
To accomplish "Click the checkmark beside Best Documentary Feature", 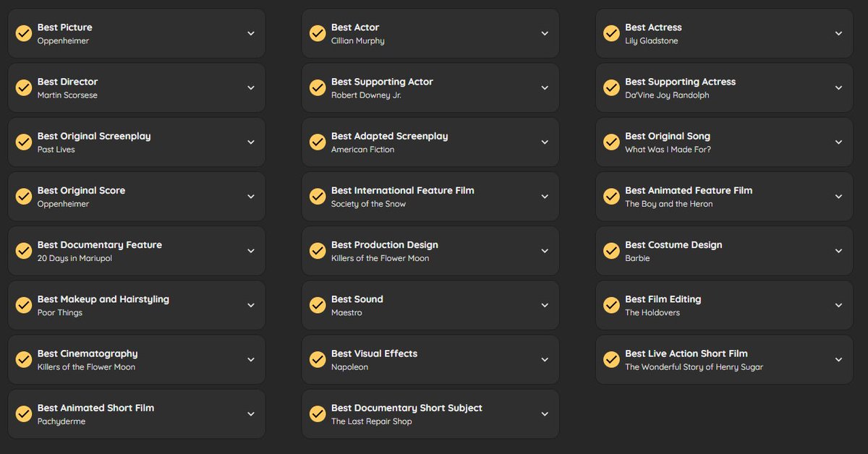I will point(24,251).
